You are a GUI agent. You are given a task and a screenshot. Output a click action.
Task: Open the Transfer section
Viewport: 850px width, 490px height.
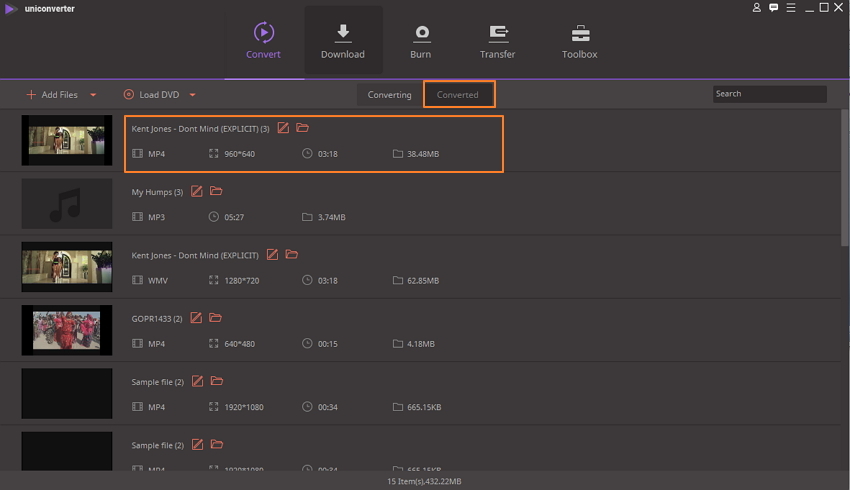(x=498, y=41)
